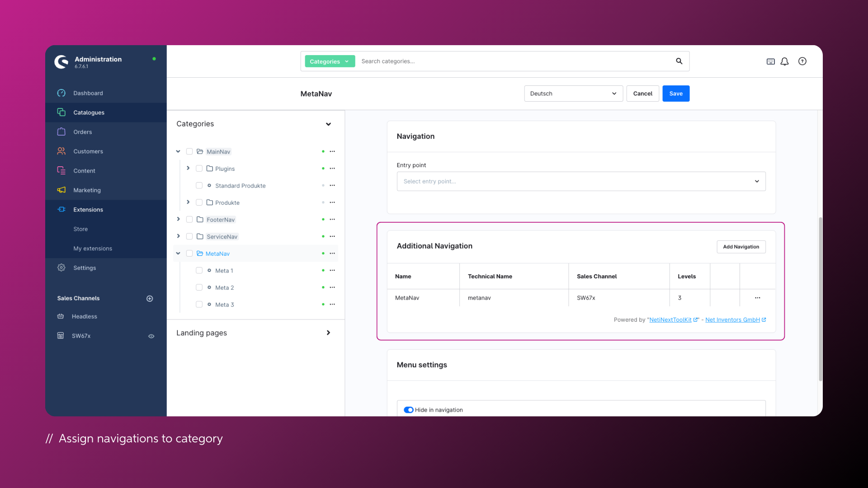Viewport: 868px width, 488px height.
Task: Open context menu for Standard Produkte
Action: [332, 185]
